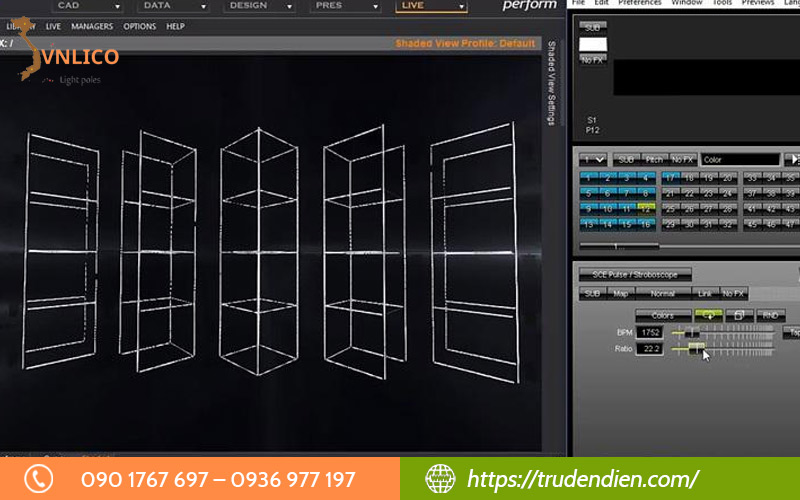Select storage place 27
Image resolution: width=800 pixels, height=500 pixels.
tap(708, 209)
